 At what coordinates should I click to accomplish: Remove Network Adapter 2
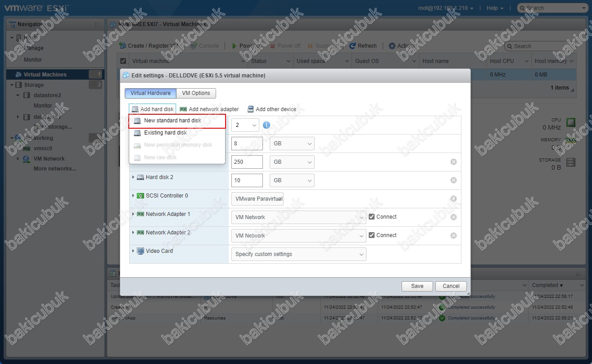453,236
